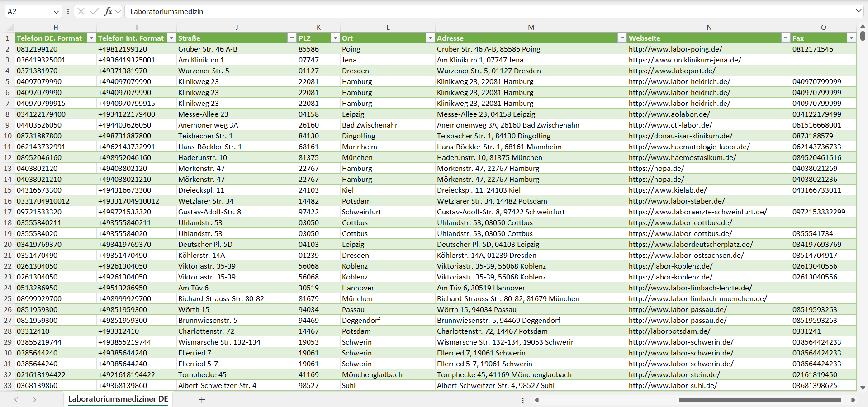Click the horizontal scroll right arrow
Image resolution: width=868 pixels, height=407 pixels.
coord(853,400)
